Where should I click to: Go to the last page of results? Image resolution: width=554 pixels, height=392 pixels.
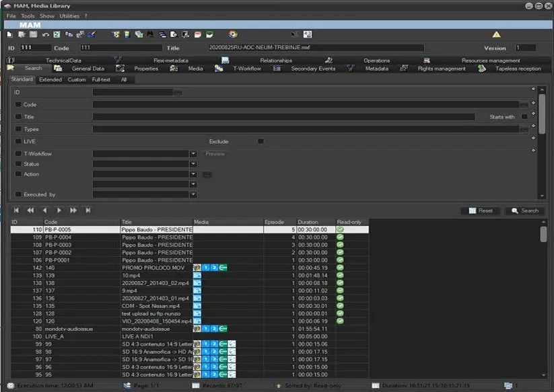point(88,210)
